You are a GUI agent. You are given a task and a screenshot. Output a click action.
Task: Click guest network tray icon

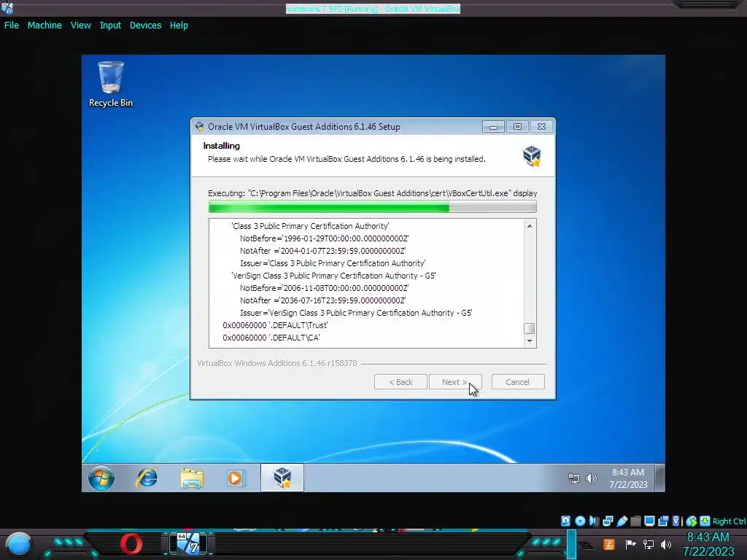click(574, 478)
